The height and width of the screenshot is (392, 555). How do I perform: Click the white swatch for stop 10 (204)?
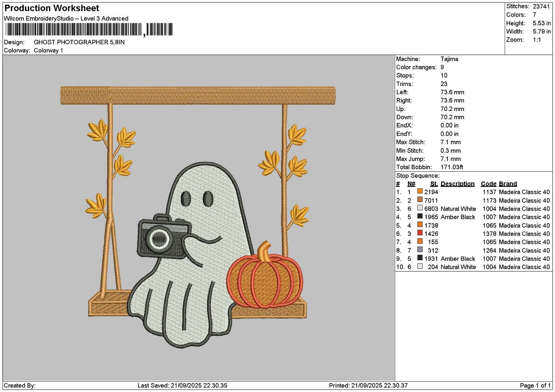[420, 266]
